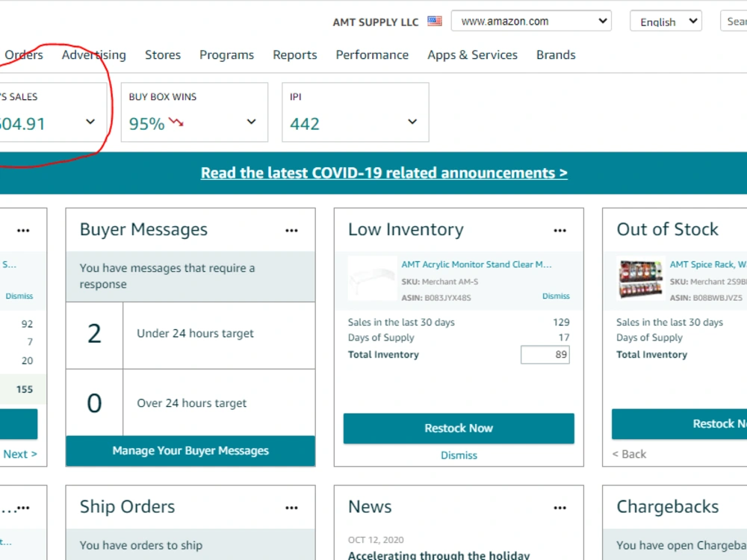Open the latest COVID-19 related announcements link
Image resolution: width=747 pixels, height=560 pixels.
384,173
